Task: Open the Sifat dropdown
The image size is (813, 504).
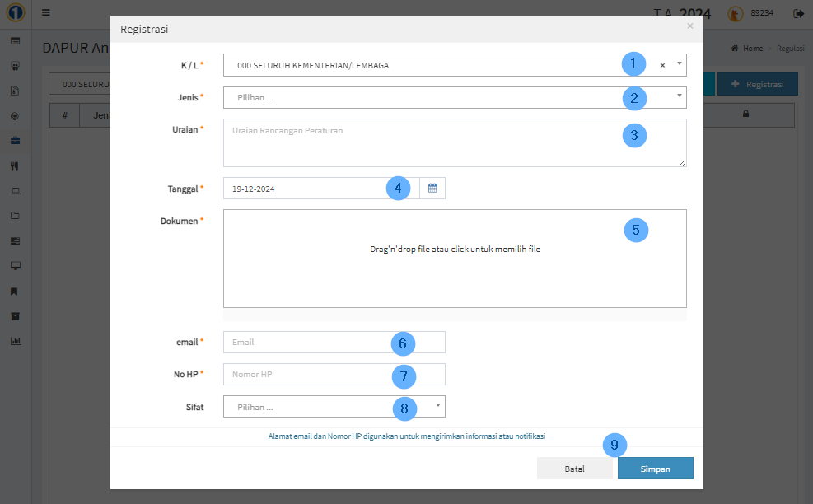Action: pos(334,407)
